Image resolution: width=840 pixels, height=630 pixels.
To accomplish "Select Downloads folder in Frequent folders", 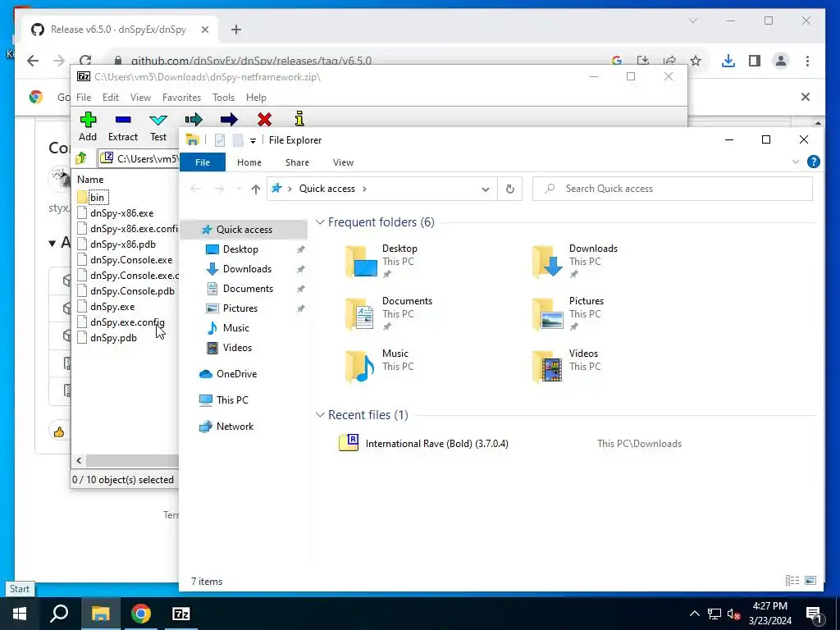I will [x=575, y=262].
